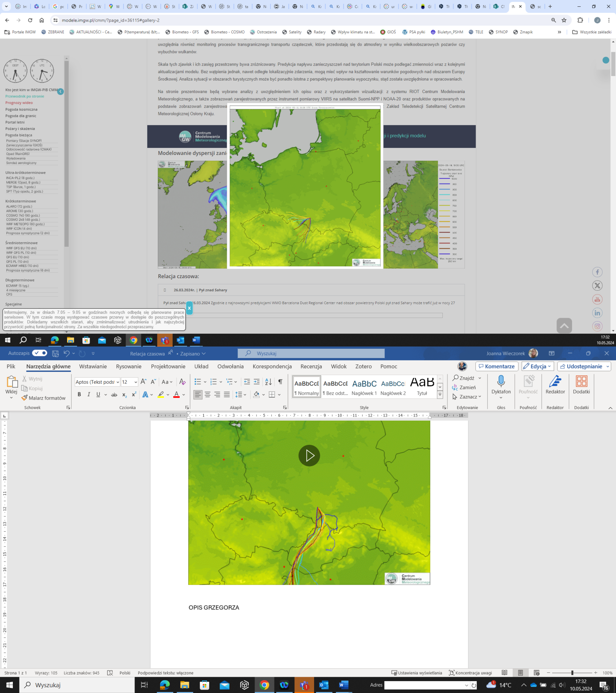Open the font size dropdown showing 12

pyautogui.click(x=136, y=382)
